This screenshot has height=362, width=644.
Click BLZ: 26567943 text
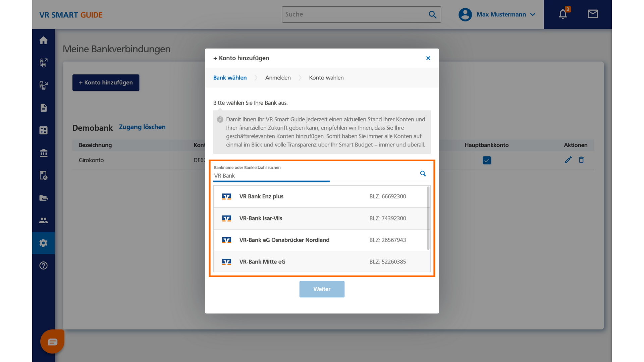coord(388,240)
